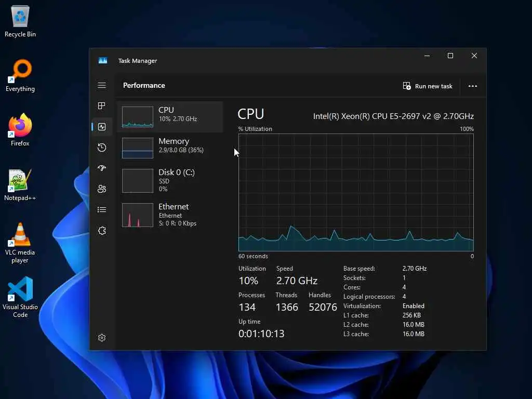Click the Disk 0 mini graph thumbnail
This screenshot has height=399, width=532.
pyautogui.click(x=137, y=180)
